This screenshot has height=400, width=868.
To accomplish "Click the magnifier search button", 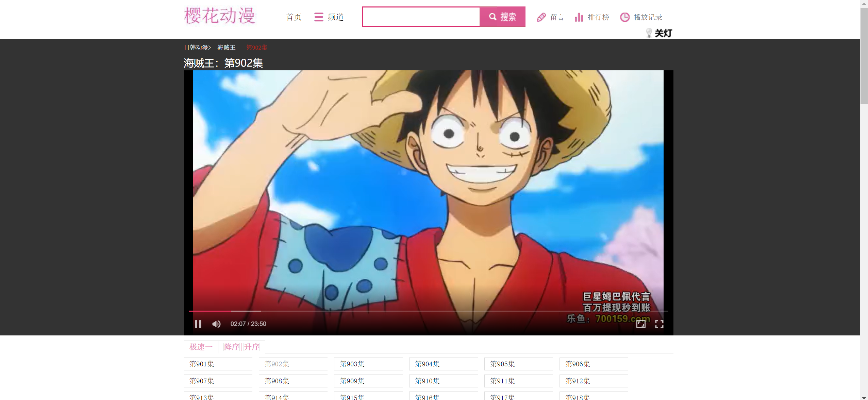I will coord(502,17).
